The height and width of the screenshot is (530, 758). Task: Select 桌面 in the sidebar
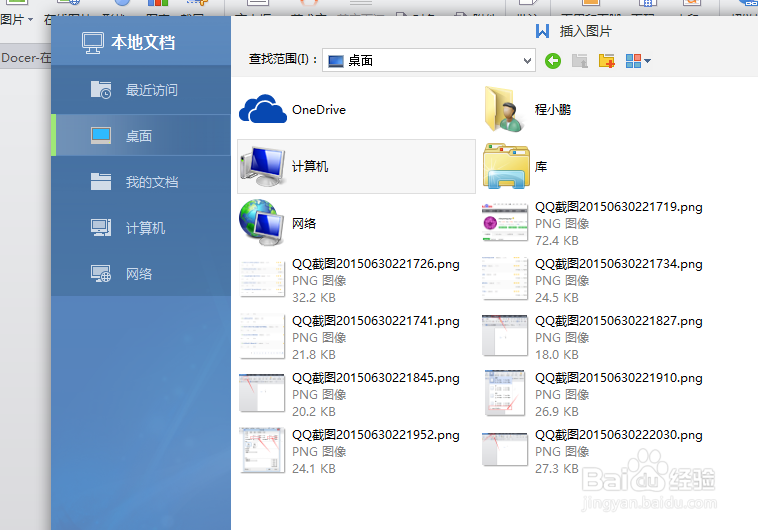pos(141,135)
